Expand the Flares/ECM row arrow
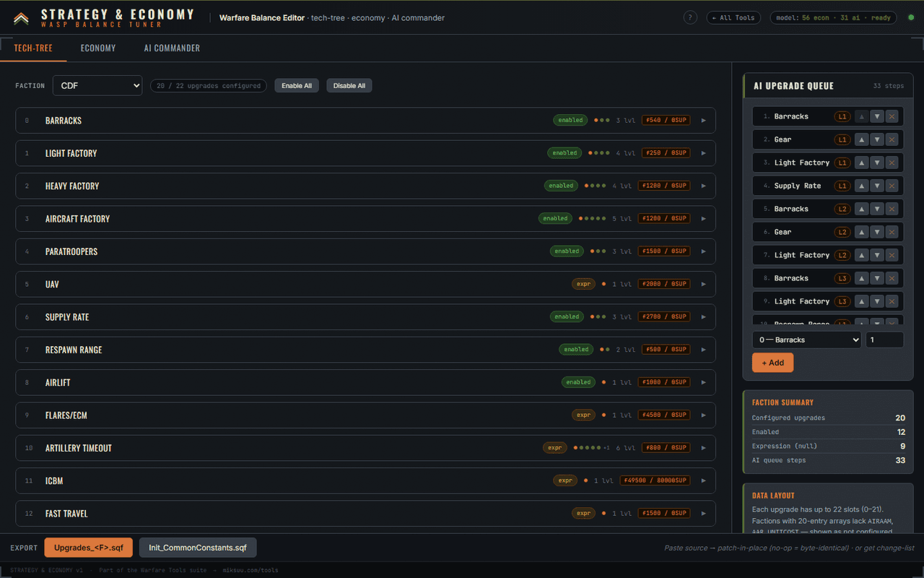This screenshot has height=578, width=924. tap(704, 415)
